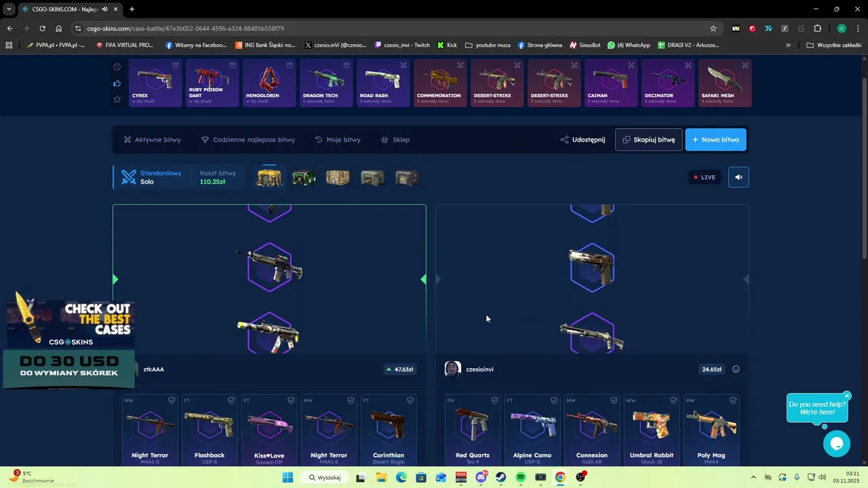Toggle battle sound with the speaker button
Image resolution: width=868 pixels, height=488 pixels.
(738, 177)
